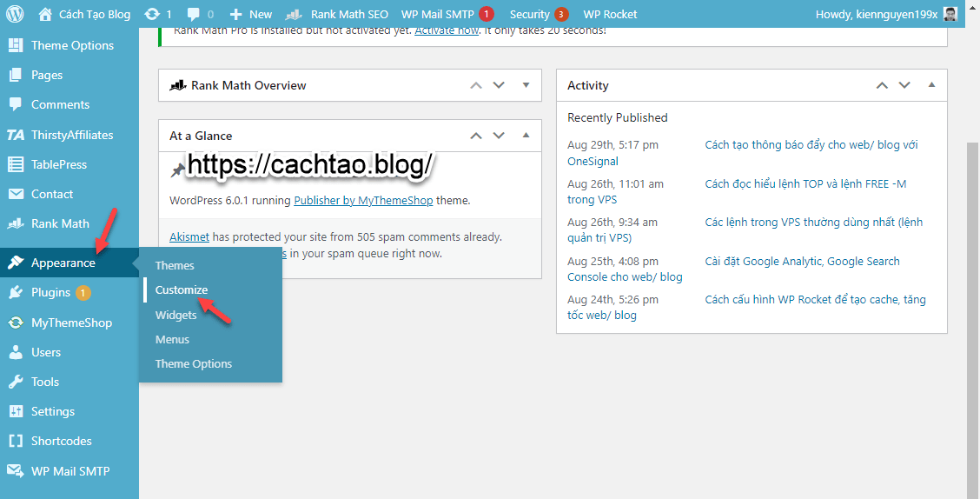The height and width of the screenshot is (499, 980).
Task: Click the Activate now link
Action: tap(447, 30)
